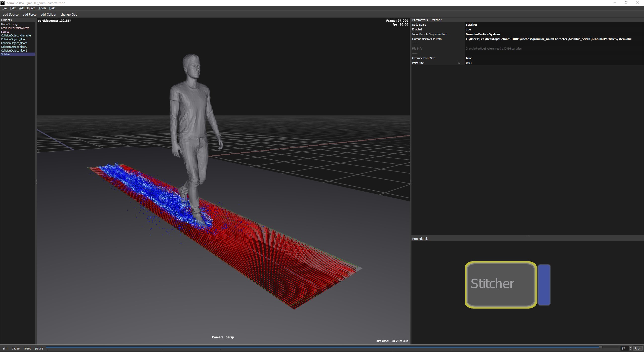The image size is (644, 352).
Task: Select GranularParticleSystem in Objects list
Action: pos(15,28)
